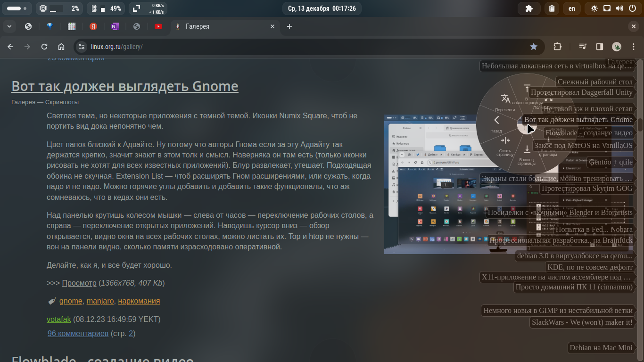This screenshot has width=644, height=362.
Task: Open the clock and calendar menu
Action: [x=322, y=8]
